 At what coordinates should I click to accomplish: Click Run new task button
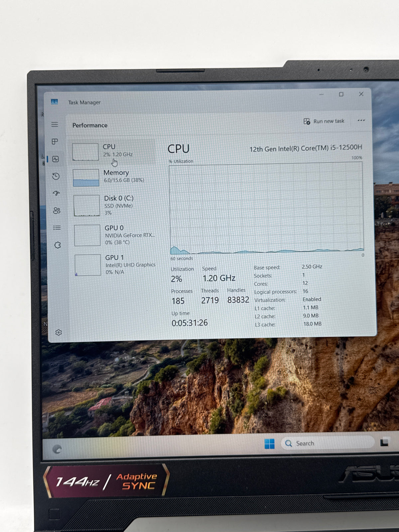pyautogui.click(x=324, y=121)
